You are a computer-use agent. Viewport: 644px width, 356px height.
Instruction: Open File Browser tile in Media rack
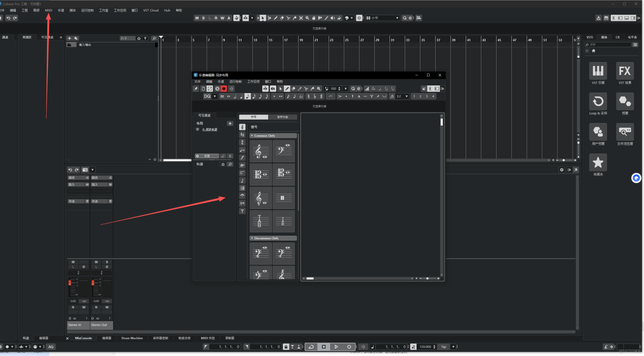tap(625, 132)
